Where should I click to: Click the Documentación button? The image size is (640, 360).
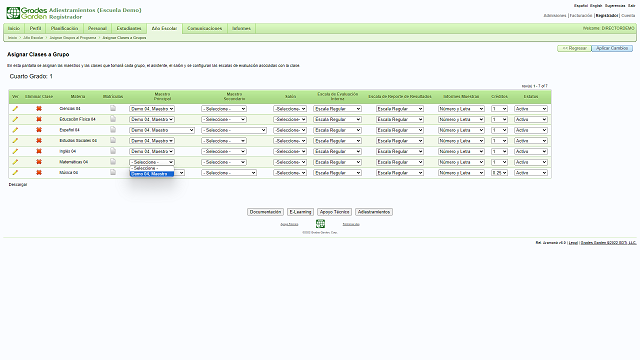pos(265,212)
